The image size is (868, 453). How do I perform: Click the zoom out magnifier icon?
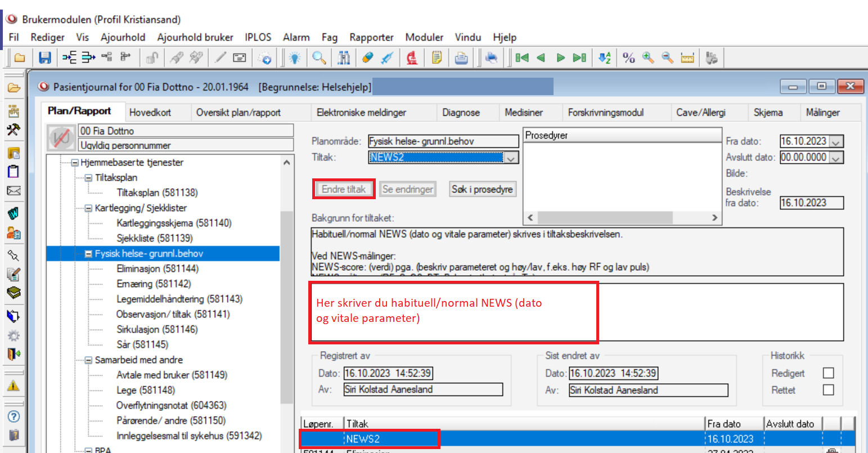pos(667,57)
